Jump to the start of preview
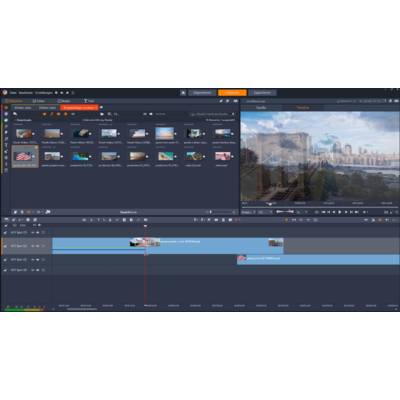400x400 pixels. point(323,212)
